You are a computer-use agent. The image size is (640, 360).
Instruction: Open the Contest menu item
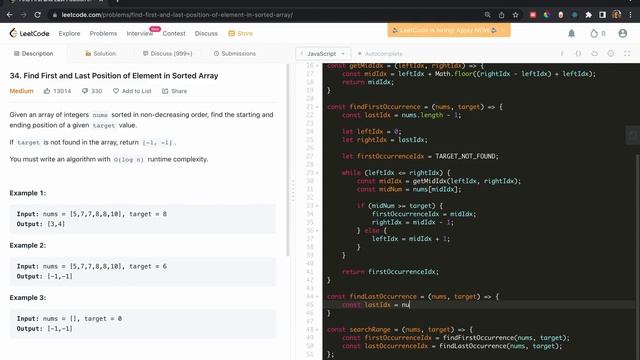(174, 33)
